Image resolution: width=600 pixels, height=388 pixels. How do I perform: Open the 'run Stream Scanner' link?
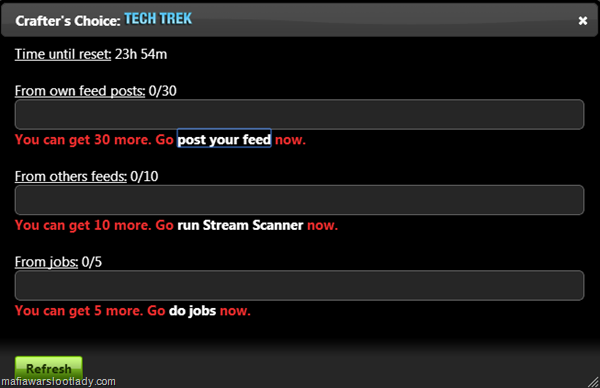tap(240, 225)
